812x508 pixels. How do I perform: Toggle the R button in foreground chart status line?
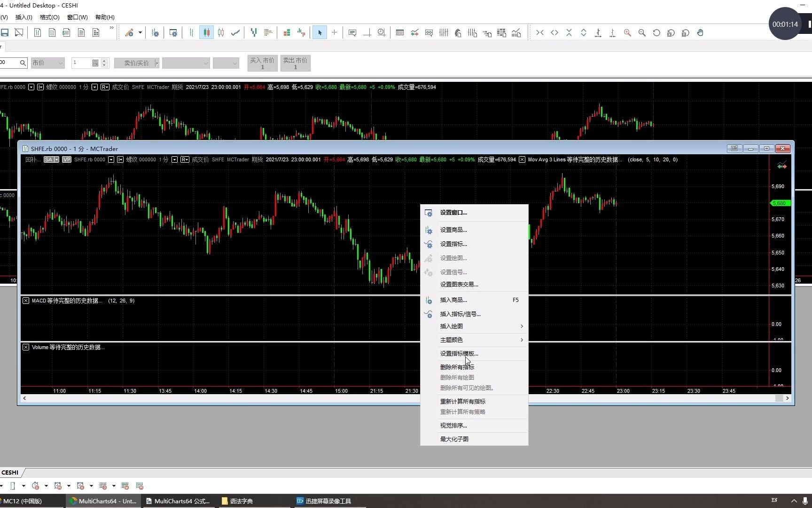point(185,159)
